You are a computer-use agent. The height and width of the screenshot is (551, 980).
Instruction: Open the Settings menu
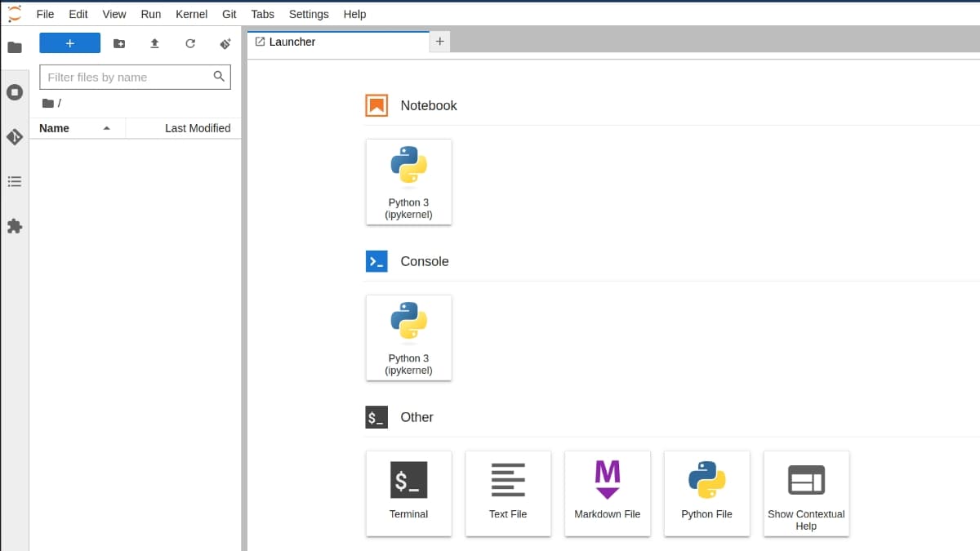(x=309, y=14)
